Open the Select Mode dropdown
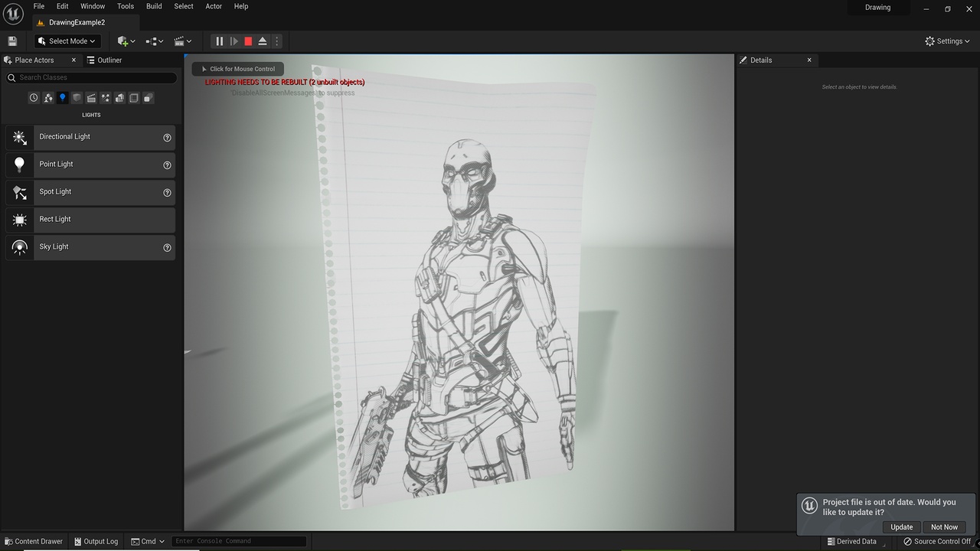Image resolution: width=980 pixels, height=551 pixels. [x=67, y=41]
